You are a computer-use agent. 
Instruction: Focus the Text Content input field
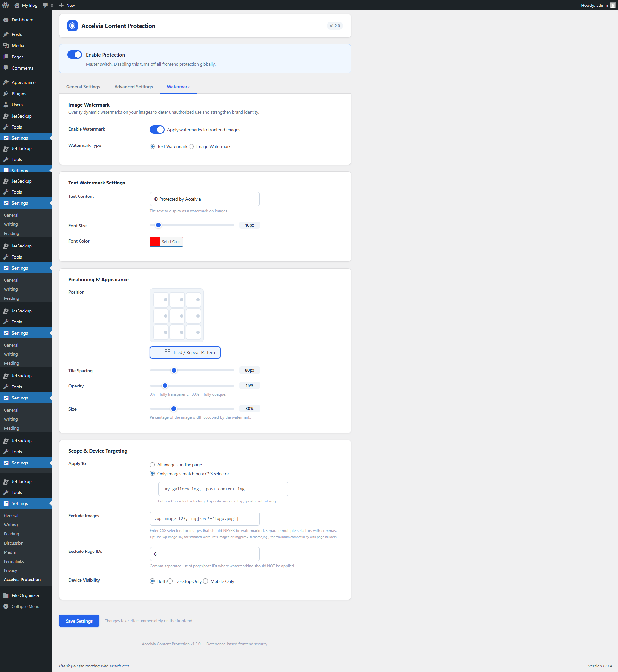[x=205, y=199]
